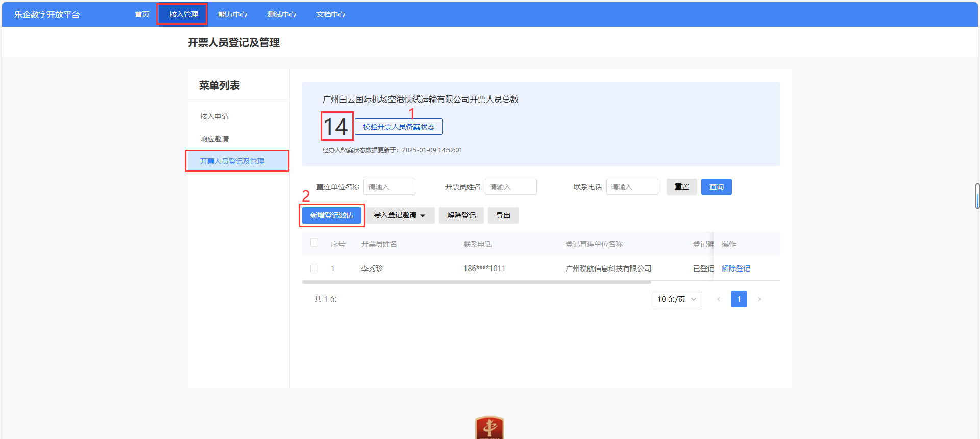Click the 操作 column header
The width and height of the screenshot is (980, 439).
729,244
